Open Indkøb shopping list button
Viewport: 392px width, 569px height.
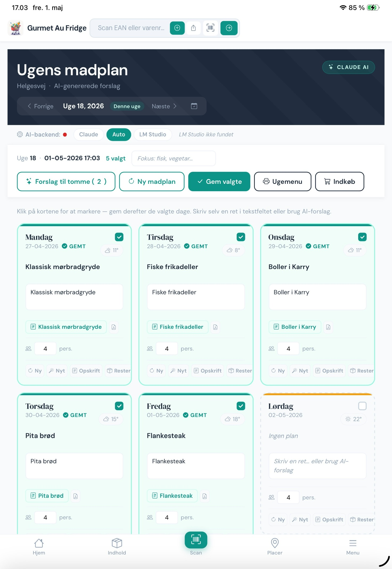click(340, 181)
